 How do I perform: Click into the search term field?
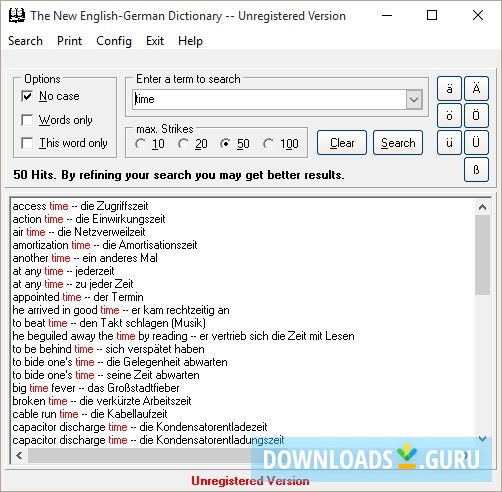pyautogui.click(x=269, y=99)
